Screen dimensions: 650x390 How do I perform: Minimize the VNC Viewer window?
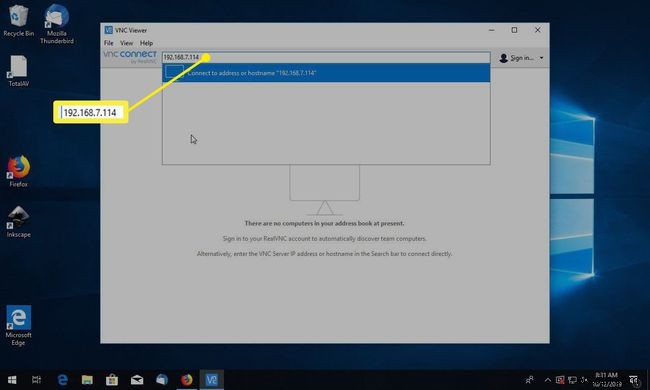pos(492,30)
